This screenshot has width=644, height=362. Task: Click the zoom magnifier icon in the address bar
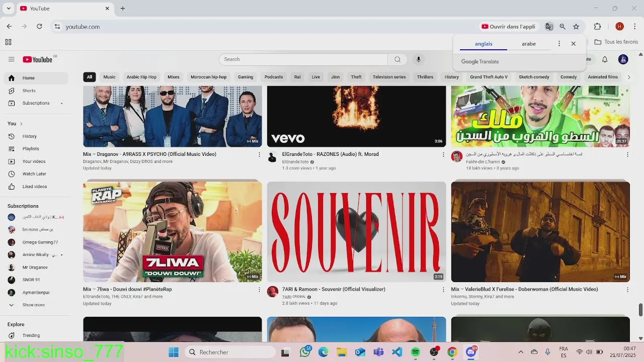562,27
